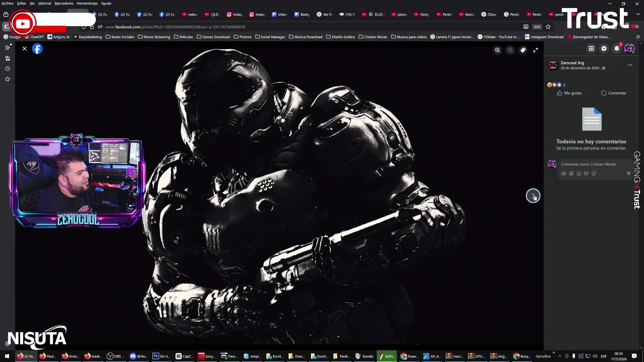
Task: Click the Facebook logo beside the close X
Action: [x=37, y=49]
